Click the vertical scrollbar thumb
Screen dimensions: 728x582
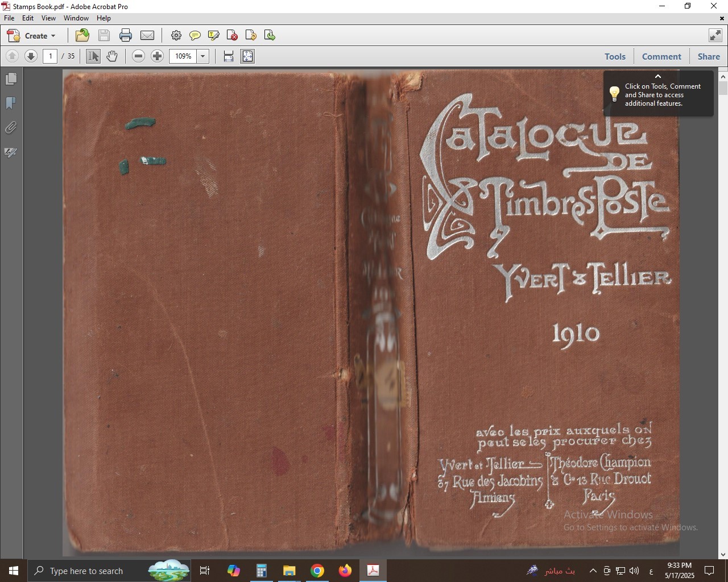[x=723, y=88]
